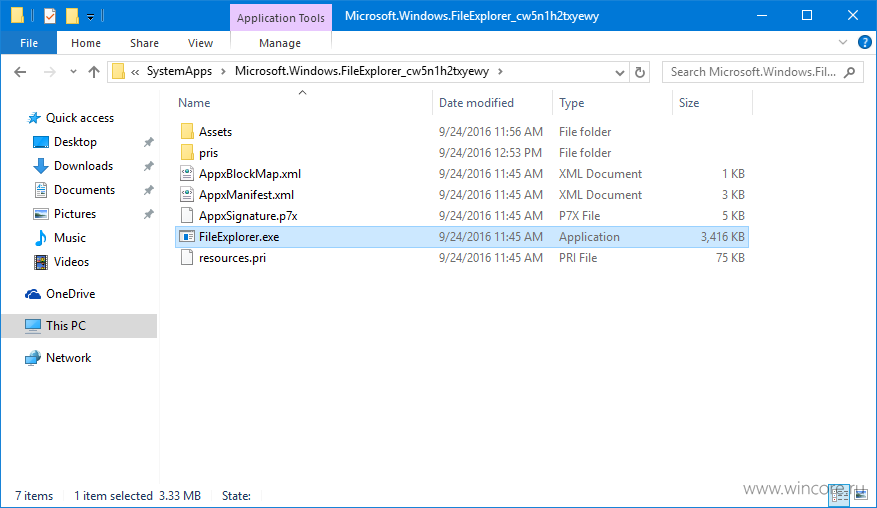Click the Application Tools contextual tab header
877x508 pixels.
[x=281, y=18]
